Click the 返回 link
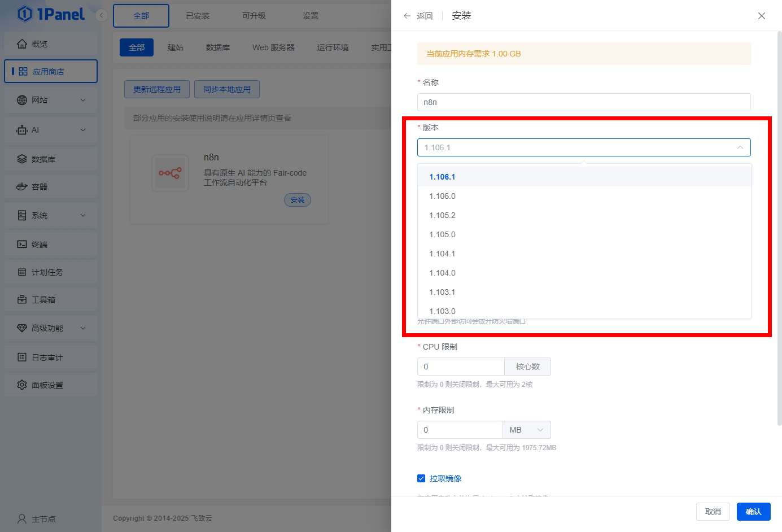 [425, 16]
